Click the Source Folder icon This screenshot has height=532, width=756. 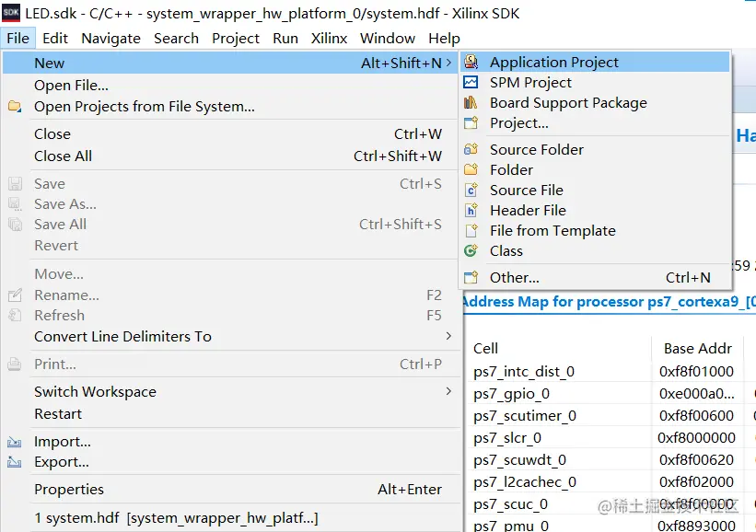point(471,149)
